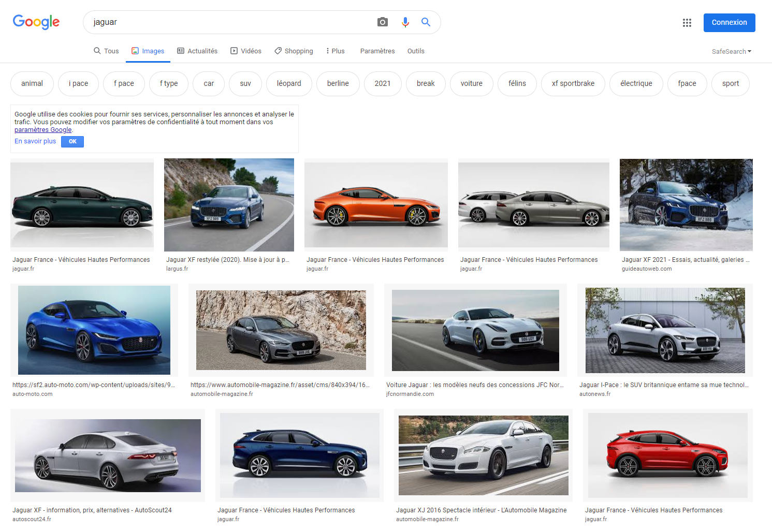This screenshot has height=532, width=772.
Task: Expand the SafeSearch dropdown
Action: tap(732, 52)
